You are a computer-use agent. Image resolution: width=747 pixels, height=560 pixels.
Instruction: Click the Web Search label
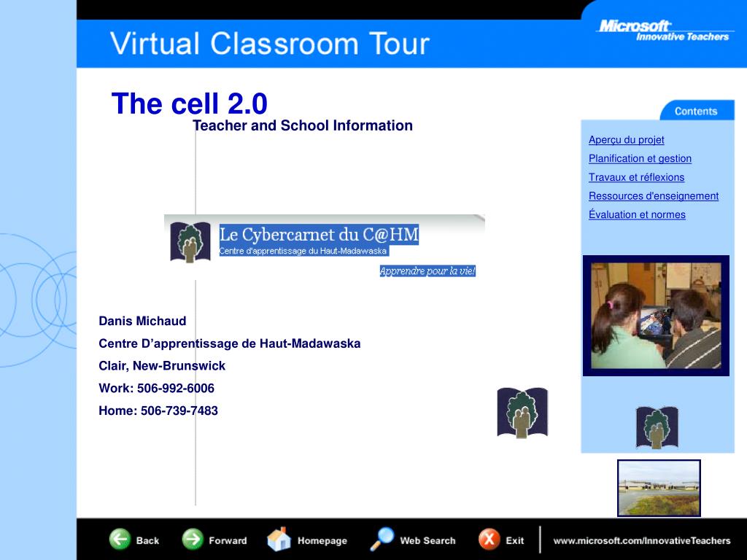tap(427, 540)
